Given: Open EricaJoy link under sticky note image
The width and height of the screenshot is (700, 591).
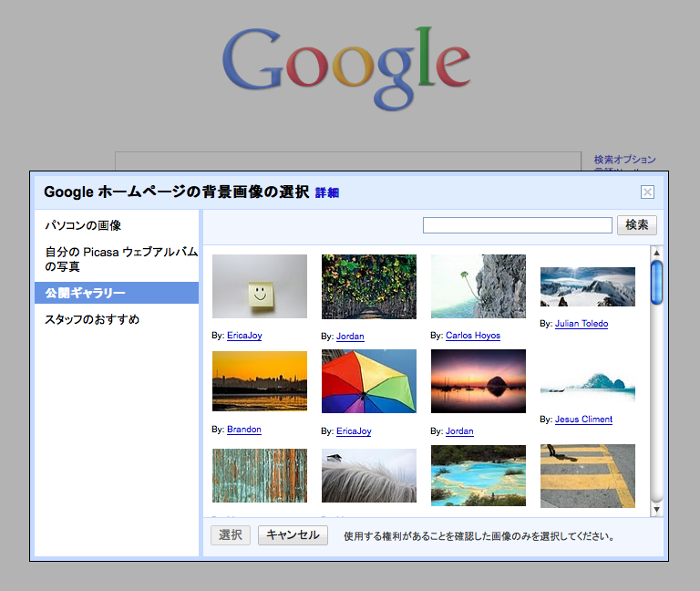Looking at the screenshot, I should [244, 336].
